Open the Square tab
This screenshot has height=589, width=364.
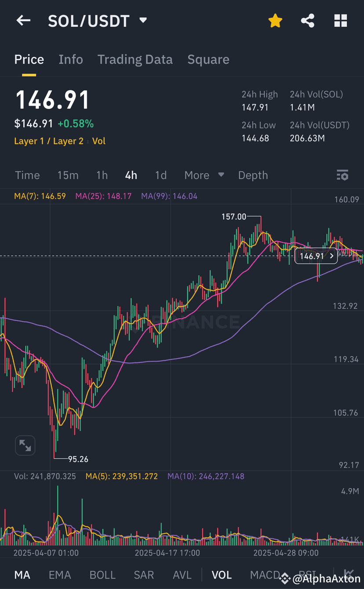[208, 59]
